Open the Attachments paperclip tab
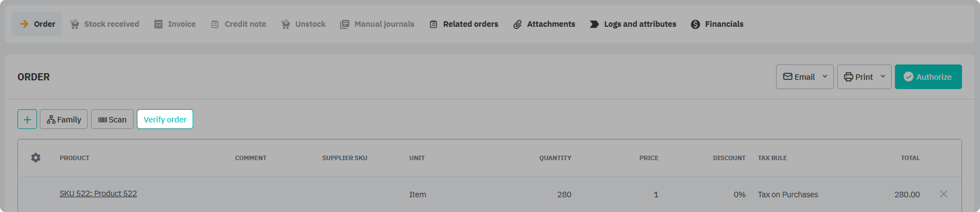 [544, 24]
